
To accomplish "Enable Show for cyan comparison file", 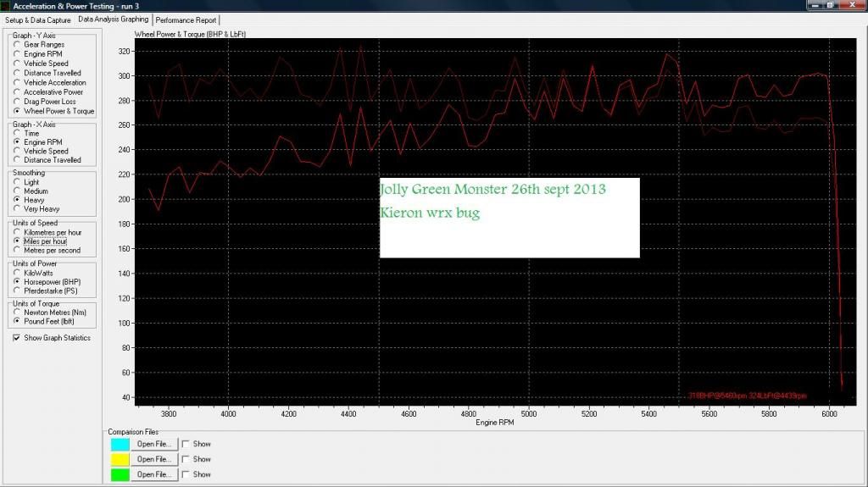I will click(186, 444).
